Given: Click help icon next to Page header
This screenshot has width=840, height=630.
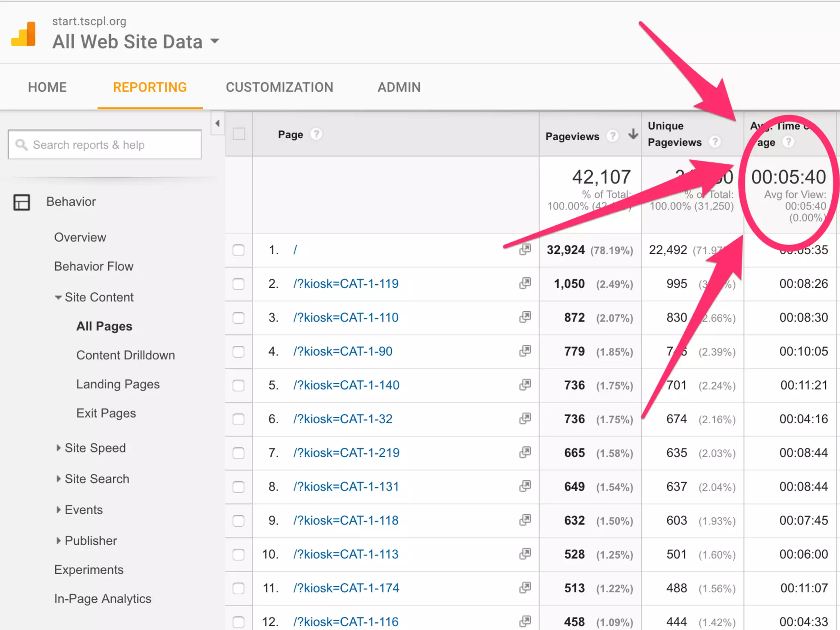Looking at the screenshot, I should [316, 134].
